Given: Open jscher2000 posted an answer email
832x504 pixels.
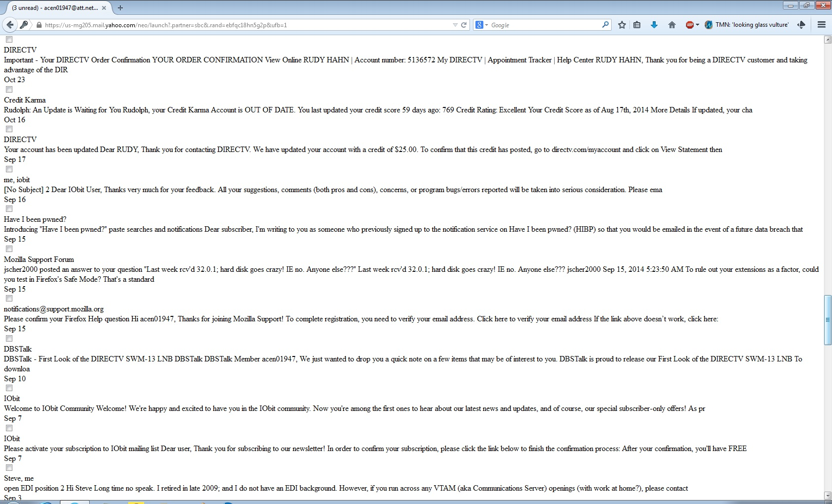Looking at the screenshot, I should pyautogui.click(x=411, y=274).
